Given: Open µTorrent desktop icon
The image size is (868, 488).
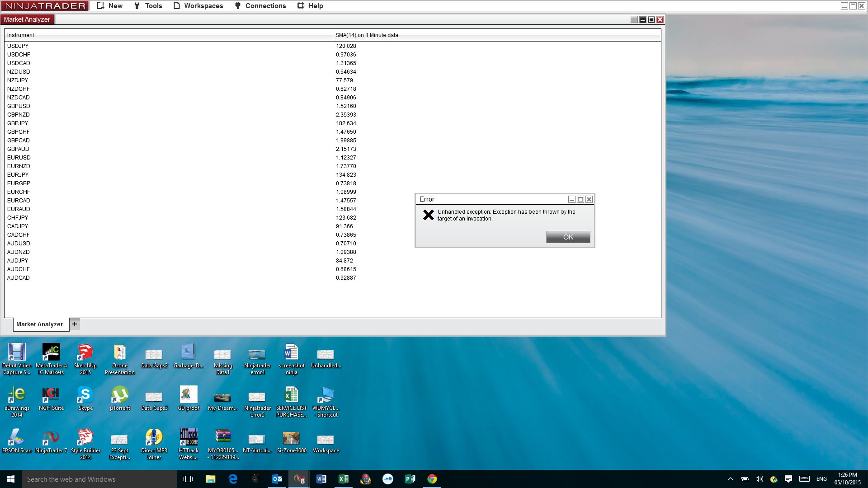Looking at the screenshot, I should point(120,398).
